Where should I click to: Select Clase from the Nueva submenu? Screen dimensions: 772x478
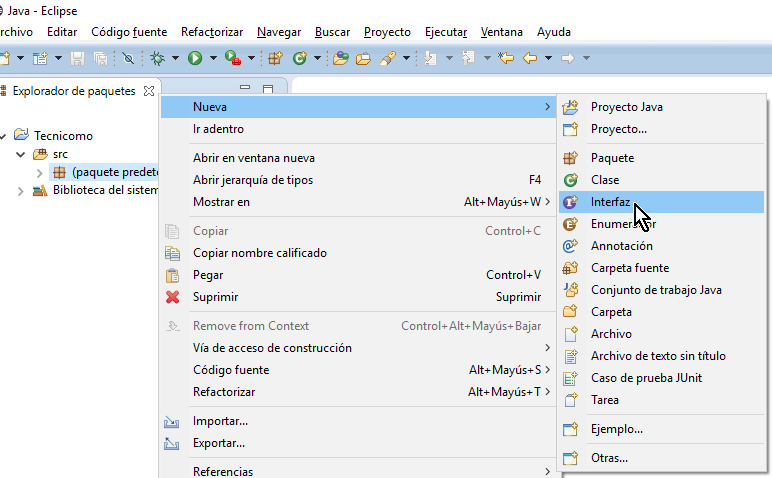pyautogui.click(x=661, y=180)
